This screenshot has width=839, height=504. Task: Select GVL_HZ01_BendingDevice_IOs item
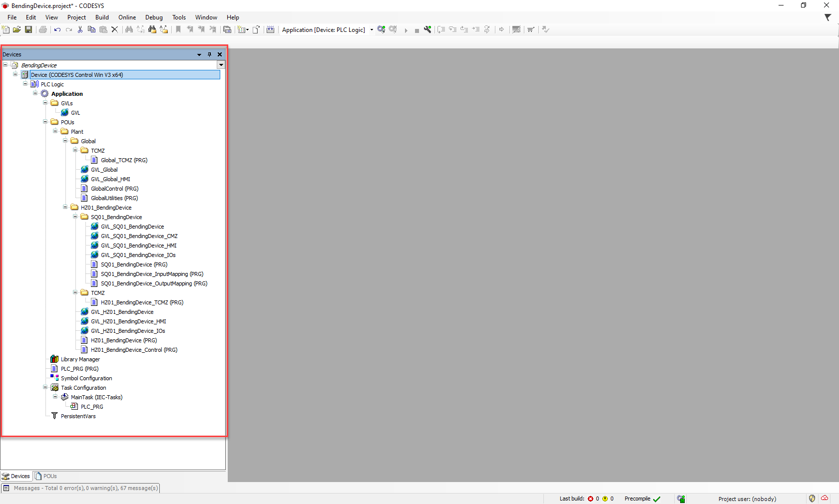click(x=128, y=331)
